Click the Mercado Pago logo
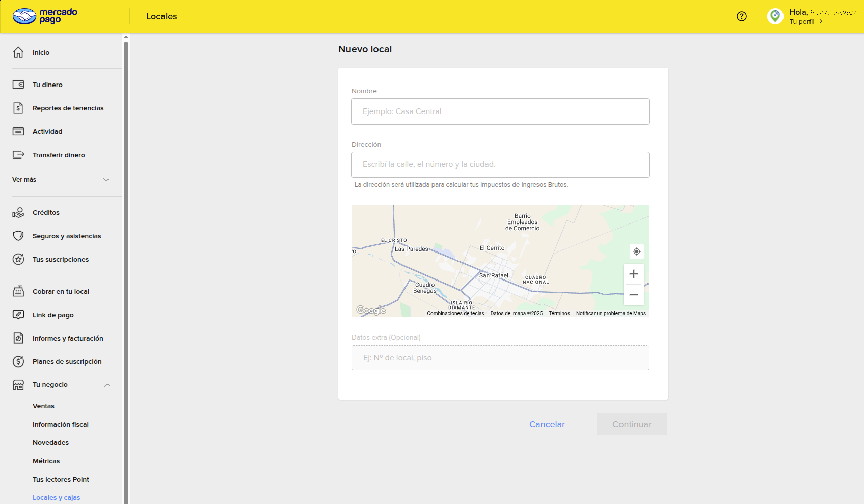 (45, 16)
